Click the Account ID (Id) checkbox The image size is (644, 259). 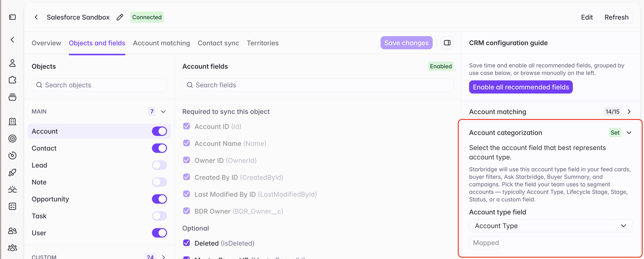186,126
